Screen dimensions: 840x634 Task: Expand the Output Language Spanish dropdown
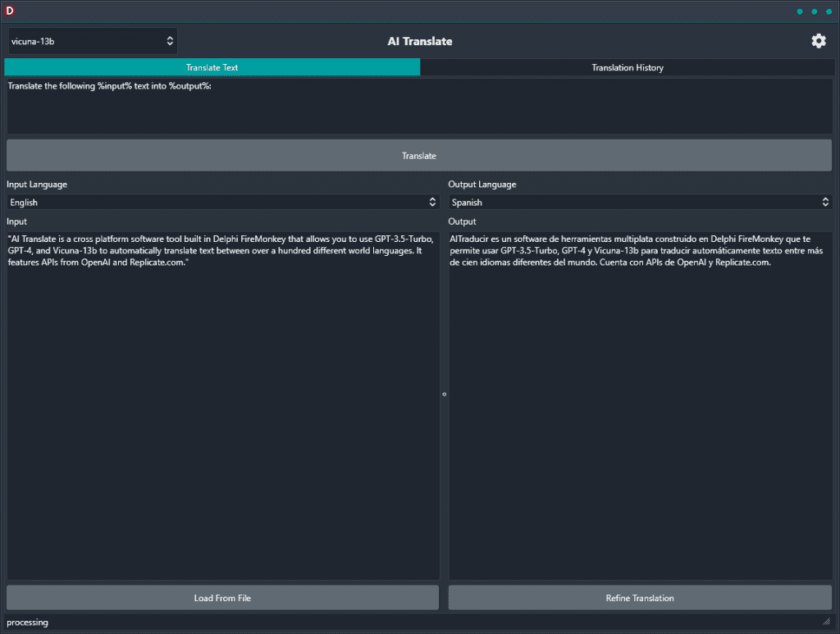pyautogui.click(x=640, y=202)
